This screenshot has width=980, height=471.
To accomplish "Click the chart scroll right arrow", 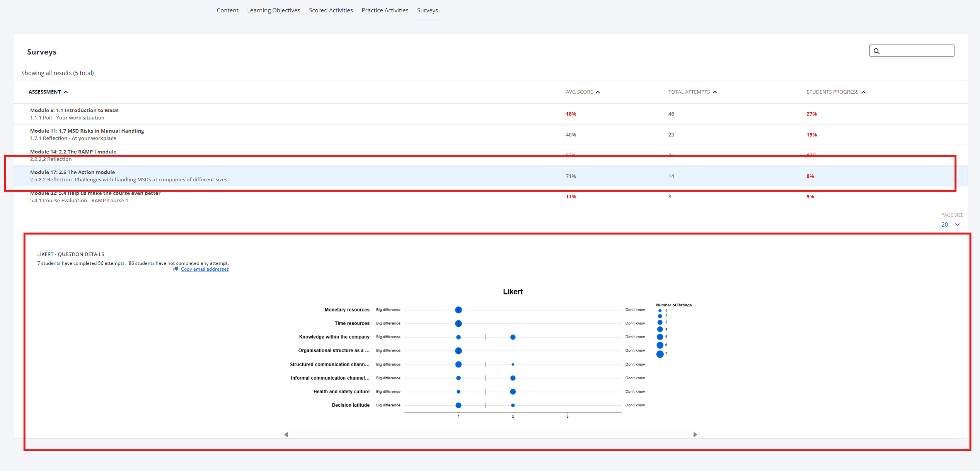I will click(695, 435).
